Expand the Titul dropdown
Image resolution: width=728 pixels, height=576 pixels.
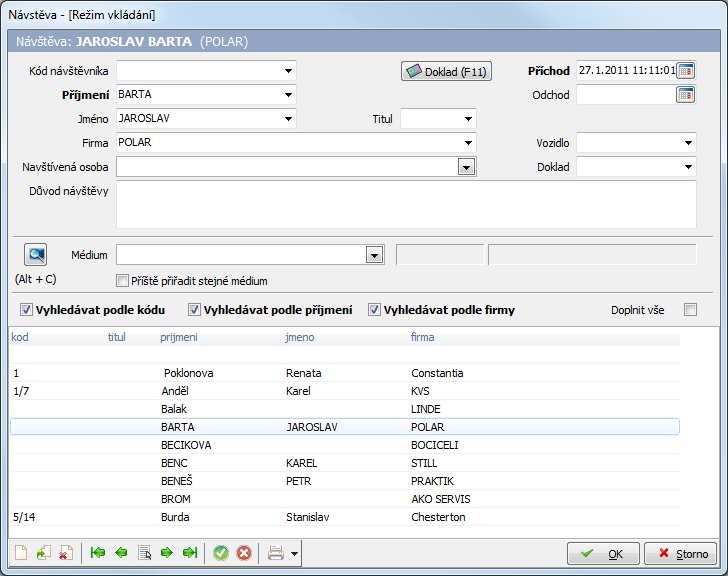tap(468, 119)
